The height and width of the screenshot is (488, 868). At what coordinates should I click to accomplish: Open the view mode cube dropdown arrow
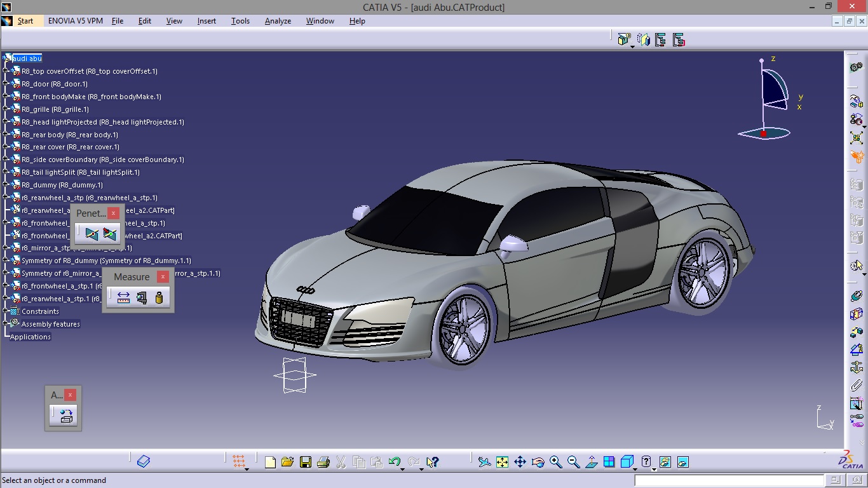click(x=635, y=469)
